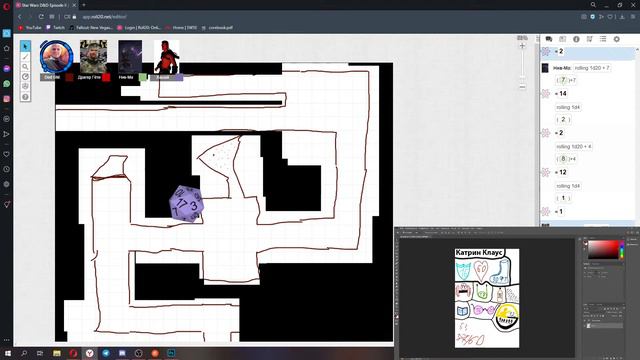
Task: Open the Fallout New Vegas bookmark
Action: pyautogui.click(x=91, y=28)
